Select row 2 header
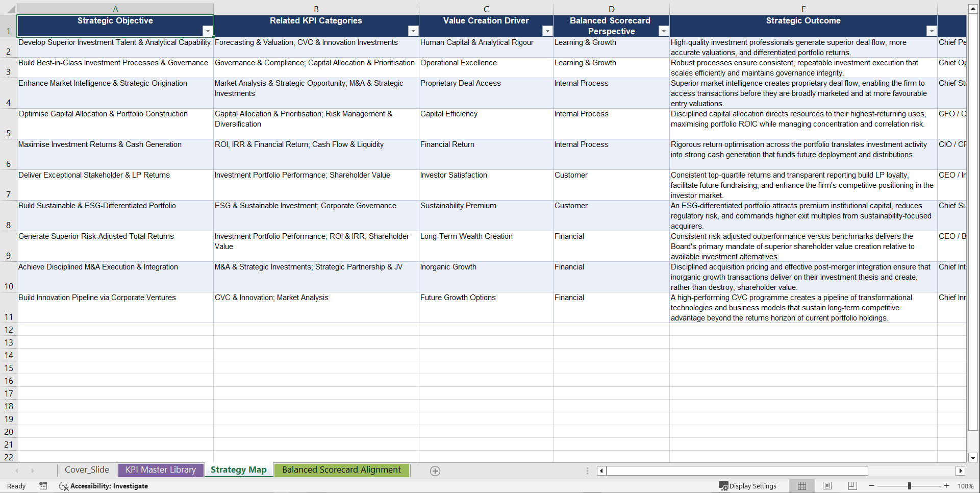The width and height of the screenshot is (980, 493). coord(8,47)
